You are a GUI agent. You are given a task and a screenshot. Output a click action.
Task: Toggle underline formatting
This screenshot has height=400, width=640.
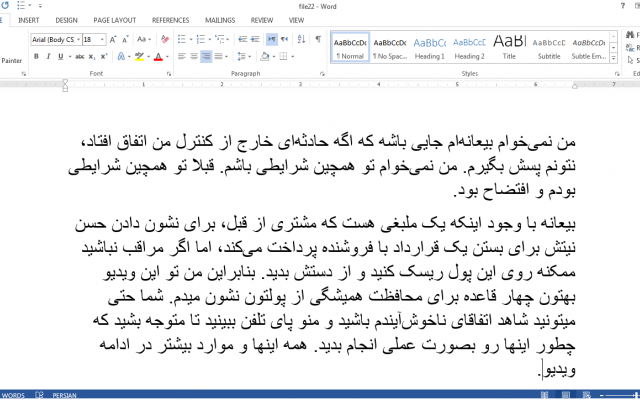point(60,56)
